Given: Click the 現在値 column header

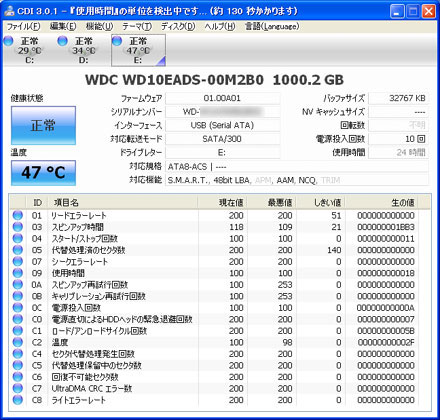Looking at the screenshot, I should (222, 202).
